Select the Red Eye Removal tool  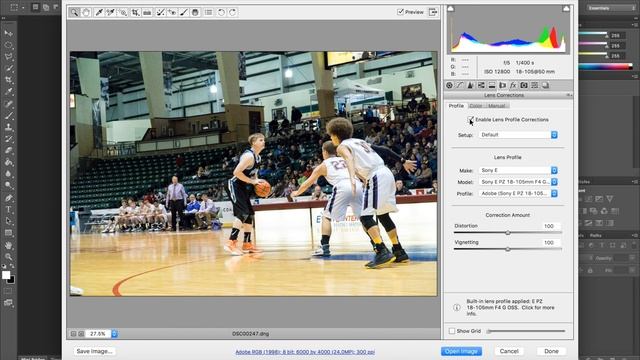tap(172, 12)
